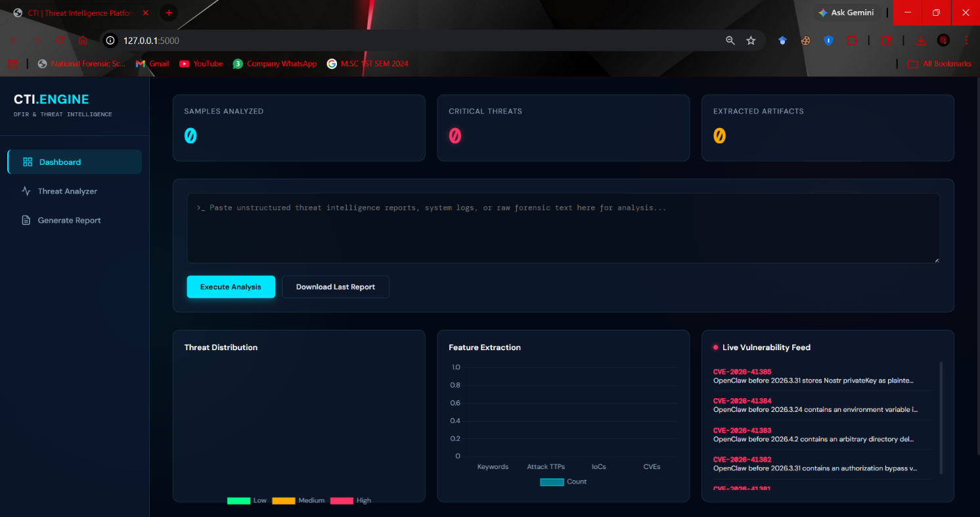Click the Extracted Artifacts count card

[x=828, y=128]
